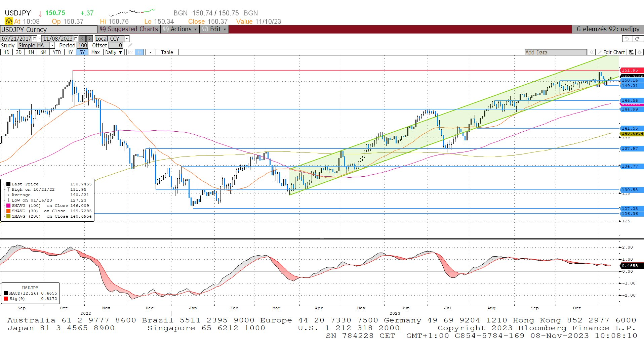Click the Offset value field
The height and width of the screenshot is (353, 644).
coord(116,45)
